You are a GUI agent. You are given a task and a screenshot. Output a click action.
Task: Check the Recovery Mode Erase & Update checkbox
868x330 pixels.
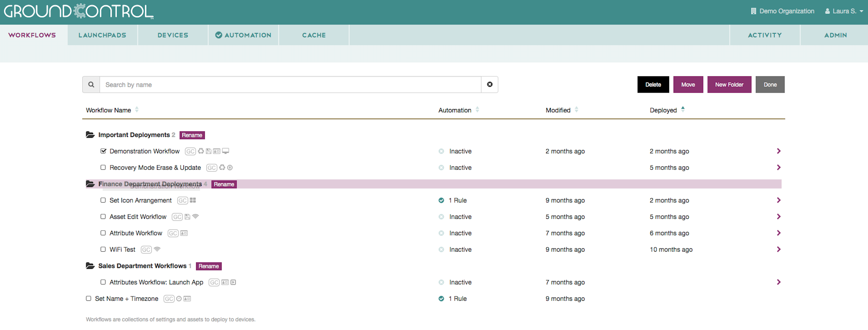(103, 167)
